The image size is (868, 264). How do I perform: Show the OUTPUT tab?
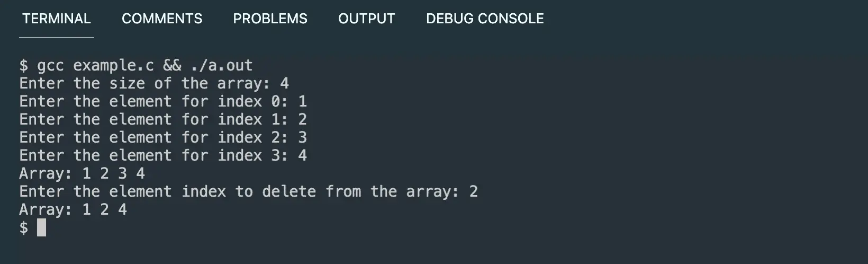[x=366, y=19]
